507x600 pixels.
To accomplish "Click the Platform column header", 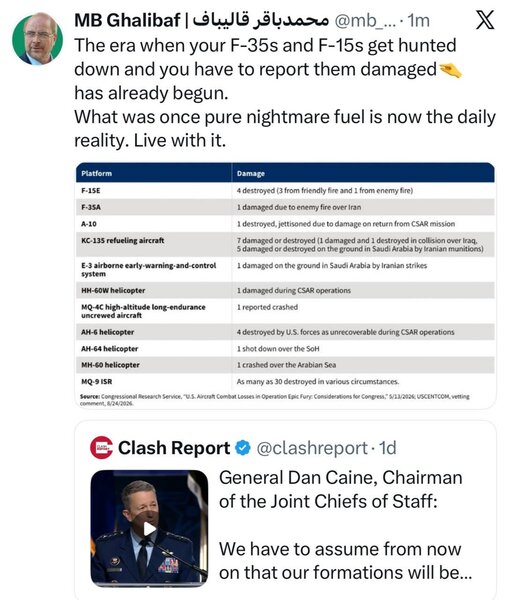I will [96, 173].
